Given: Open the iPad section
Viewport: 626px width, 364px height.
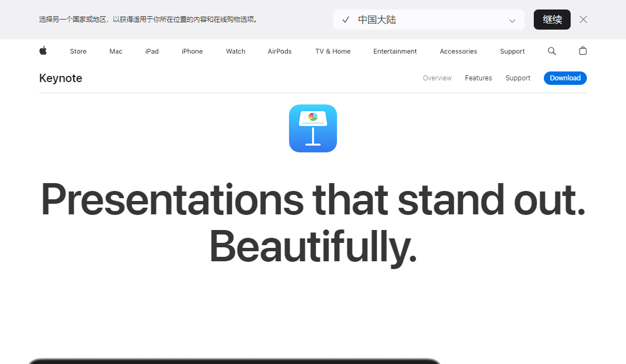Looking at the screenshot, I should (x=151, y=51).
